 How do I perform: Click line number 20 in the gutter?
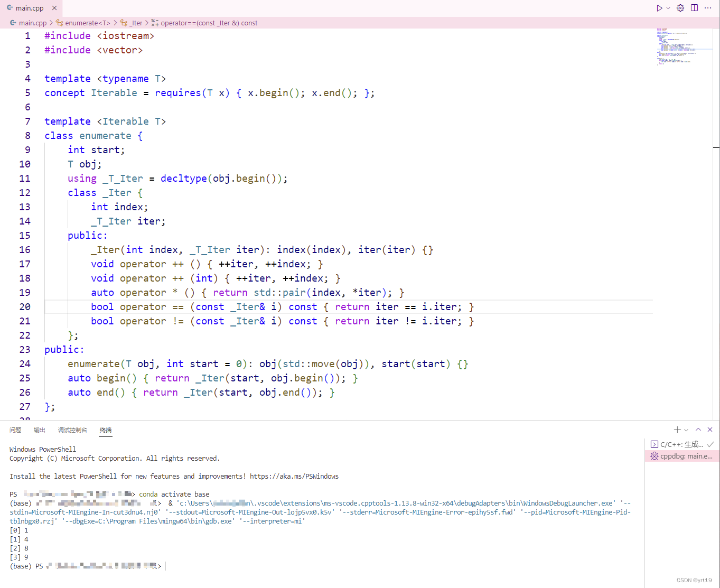[25, 307]
